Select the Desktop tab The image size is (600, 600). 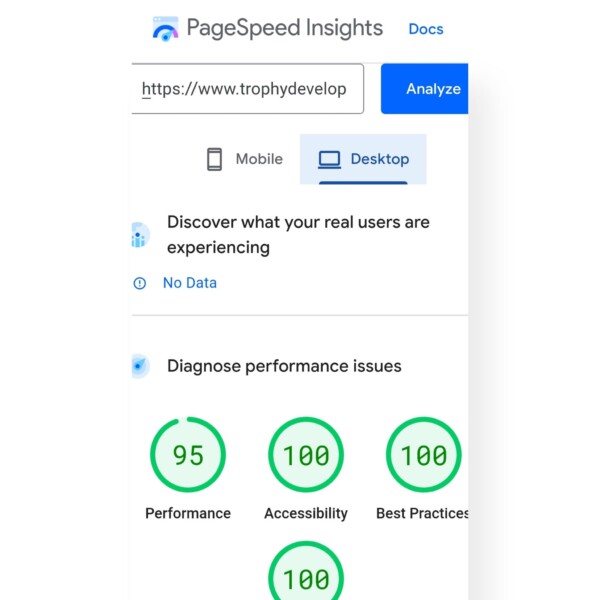[x=363, y=159]
